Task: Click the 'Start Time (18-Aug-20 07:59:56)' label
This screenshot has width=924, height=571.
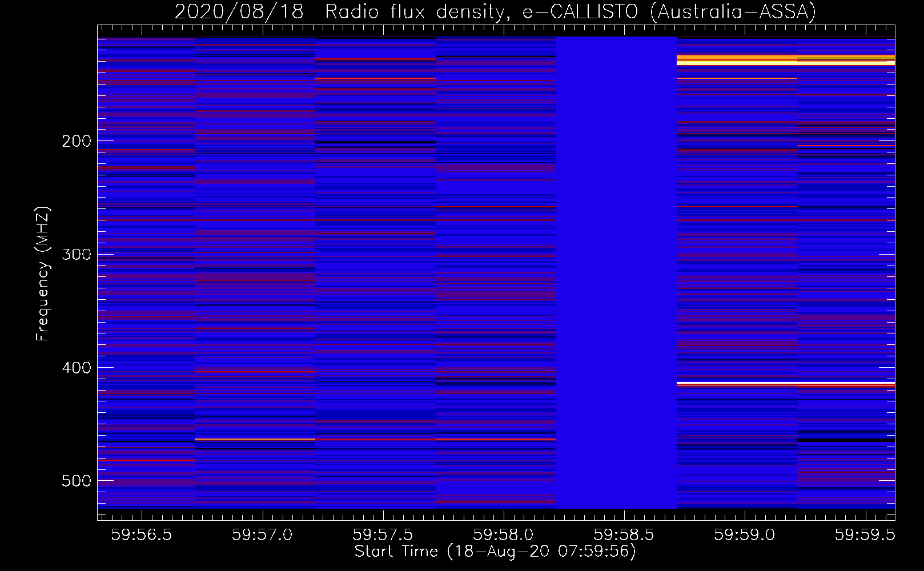Action: [x=495, y=552]
